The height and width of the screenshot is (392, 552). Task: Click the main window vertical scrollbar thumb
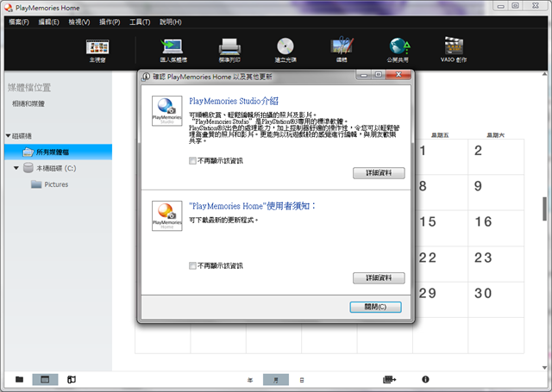point(544,208)
